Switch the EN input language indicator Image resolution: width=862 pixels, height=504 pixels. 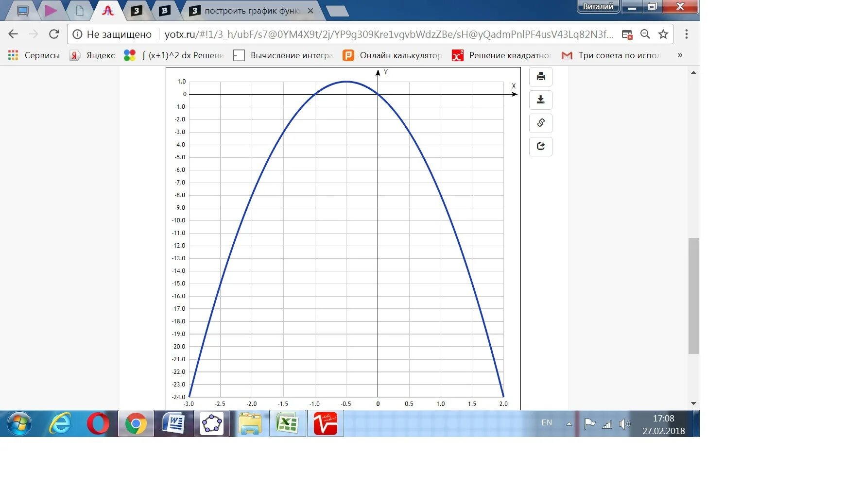point(547,423)
